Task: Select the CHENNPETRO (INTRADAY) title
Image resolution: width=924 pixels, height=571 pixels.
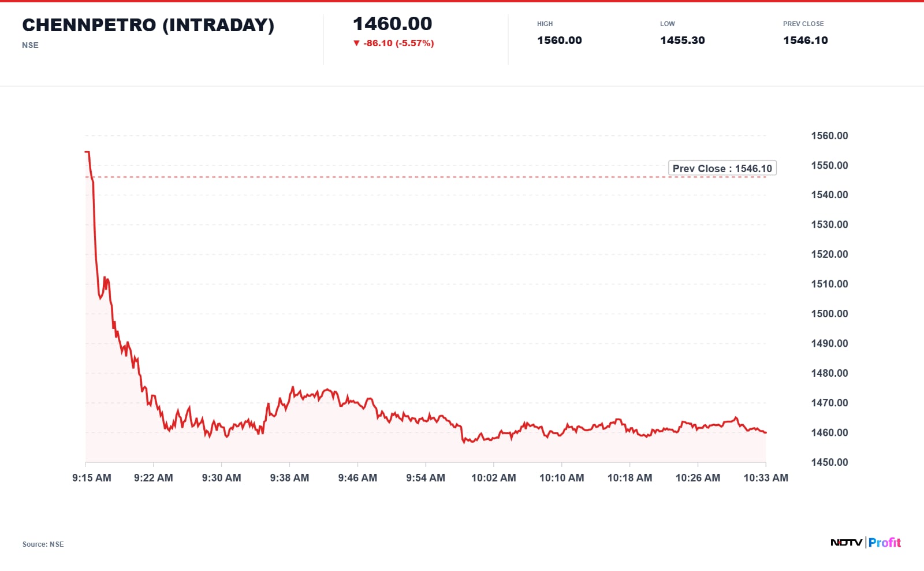Action: (148, 25)
